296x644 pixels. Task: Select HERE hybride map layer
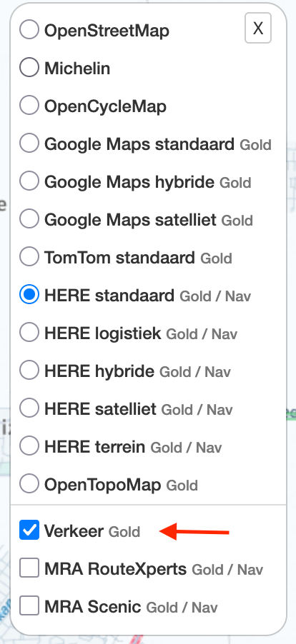(29, 370)
